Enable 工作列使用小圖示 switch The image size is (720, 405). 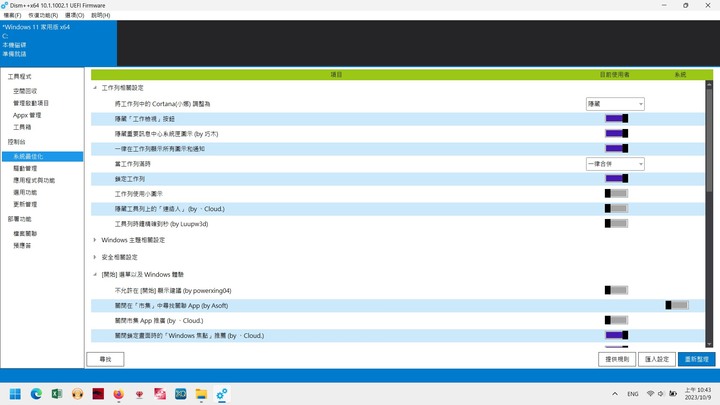(x=616, y=193)
